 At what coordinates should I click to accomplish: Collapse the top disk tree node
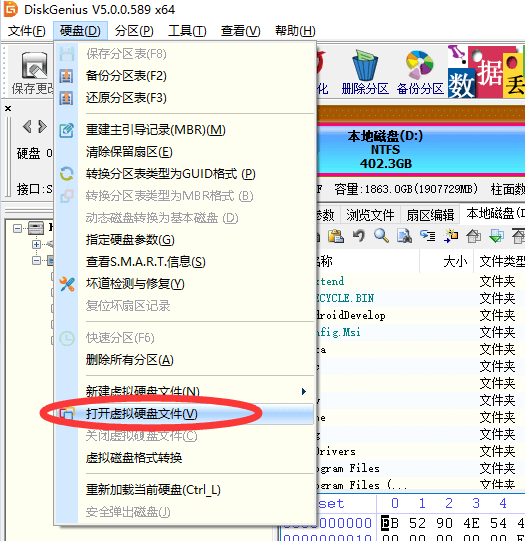17,228
